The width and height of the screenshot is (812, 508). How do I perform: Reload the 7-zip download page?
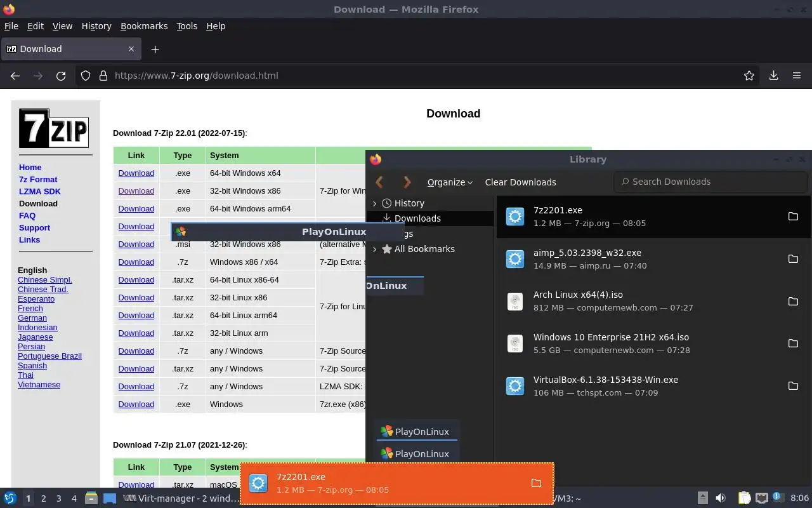(x=61, y=76)
